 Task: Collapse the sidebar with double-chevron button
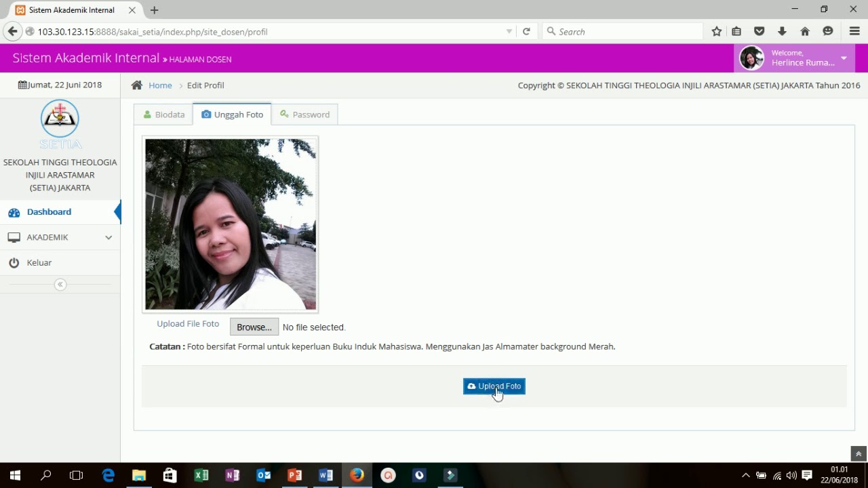point(60,285)
